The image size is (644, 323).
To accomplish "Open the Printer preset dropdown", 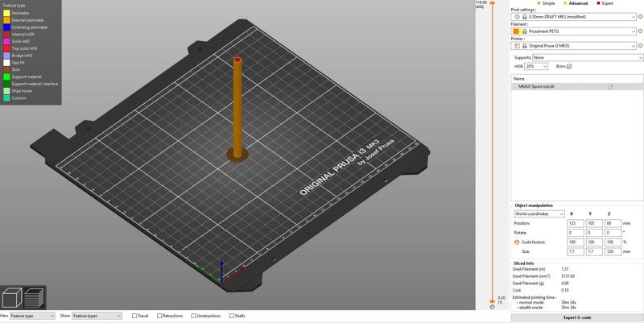I will click(x=573, y=46).
